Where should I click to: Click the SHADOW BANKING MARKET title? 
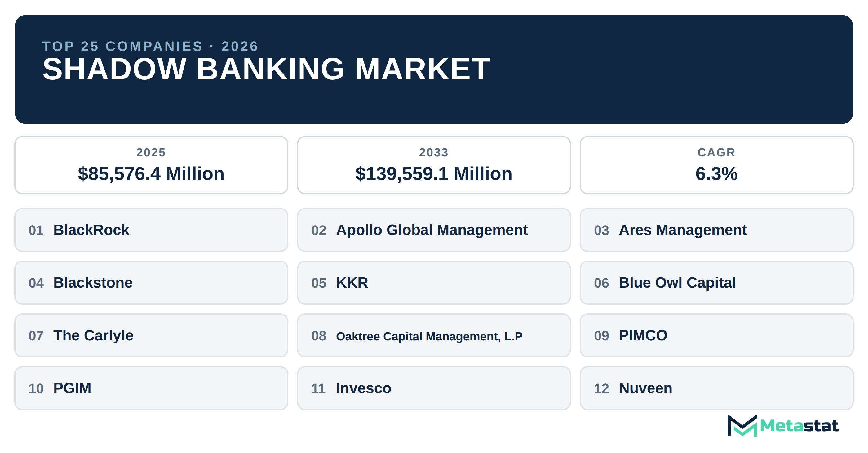click(266, 69)
